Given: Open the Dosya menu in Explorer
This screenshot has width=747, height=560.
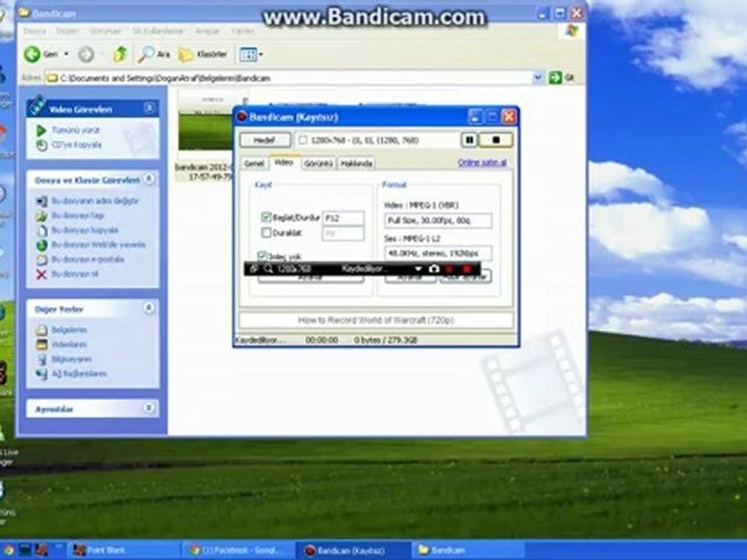Looking at the screenshot, I should click(35, 31).
